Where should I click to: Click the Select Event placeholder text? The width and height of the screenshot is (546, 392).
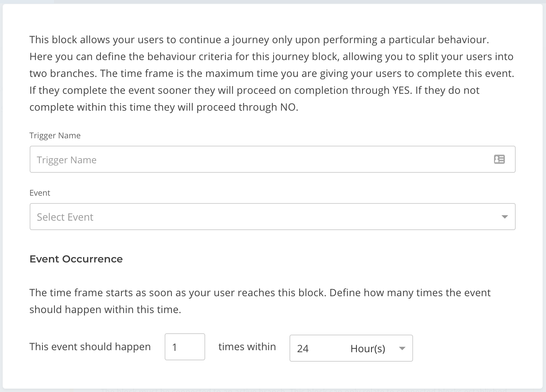click(65, 217)
